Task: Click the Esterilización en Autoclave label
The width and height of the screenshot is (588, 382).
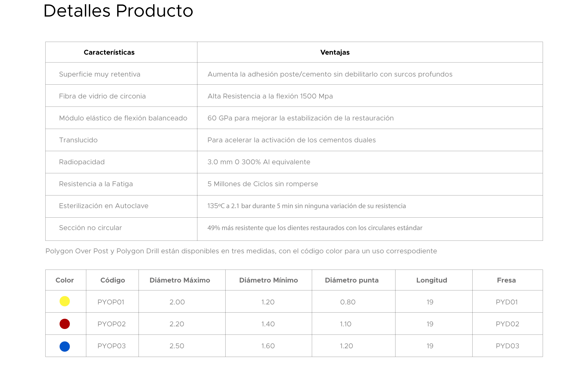Action: pos(104,206)
